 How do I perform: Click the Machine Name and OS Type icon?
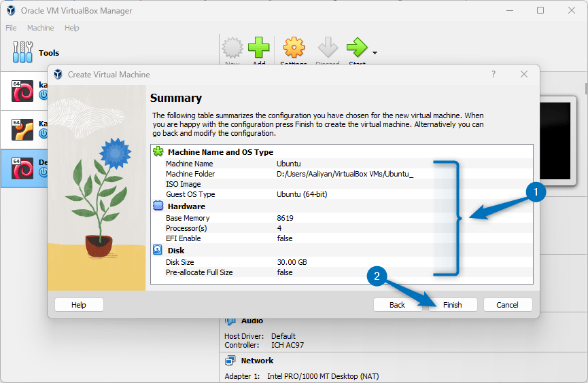tap(158, 152)
